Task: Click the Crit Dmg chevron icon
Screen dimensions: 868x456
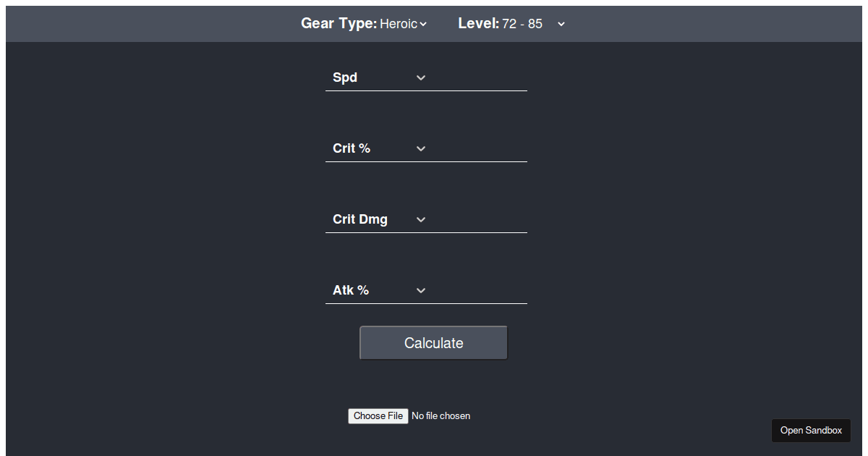Action: pyautogui.click(x=420, y=219)
